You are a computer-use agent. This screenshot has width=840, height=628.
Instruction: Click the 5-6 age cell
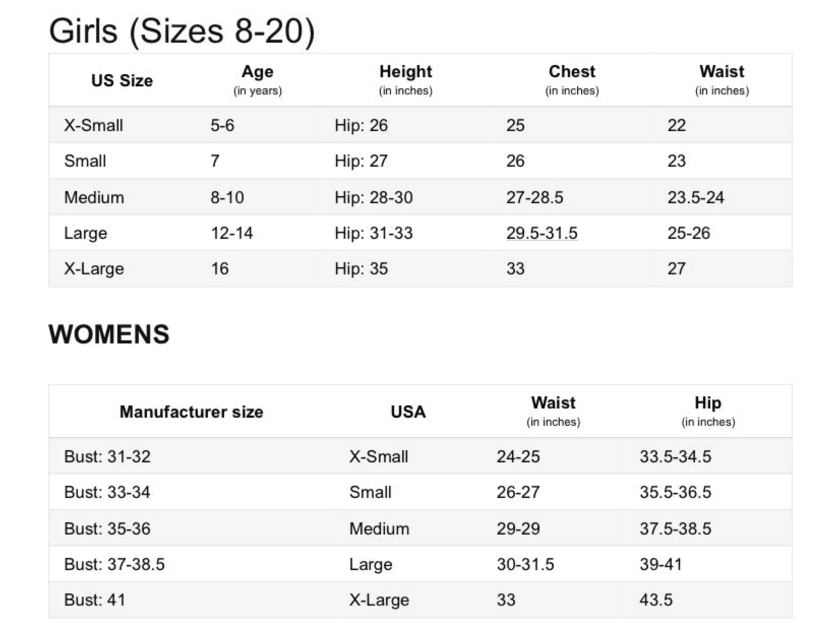[x=223, y=125]
